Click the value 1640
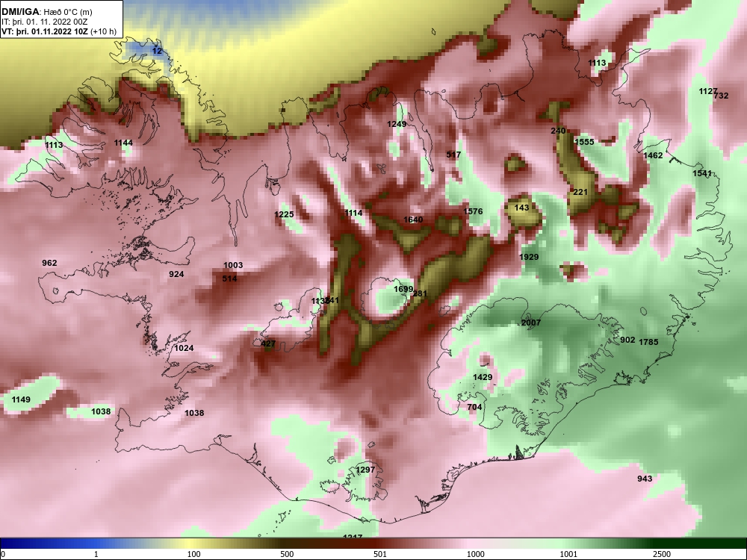This screenshot has height=560, width=747. click(x=413, y=220)
